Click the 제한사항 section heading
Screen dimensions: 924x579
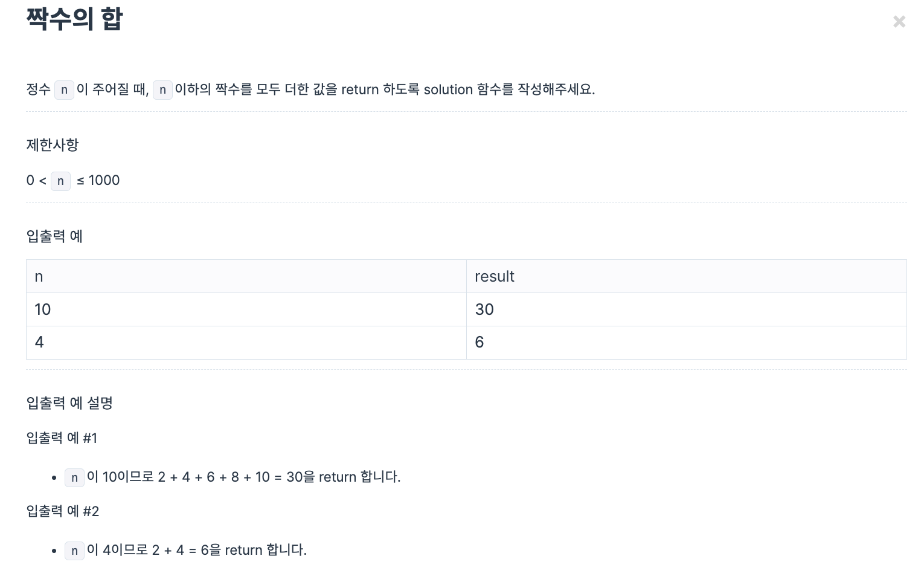point(53,145)
